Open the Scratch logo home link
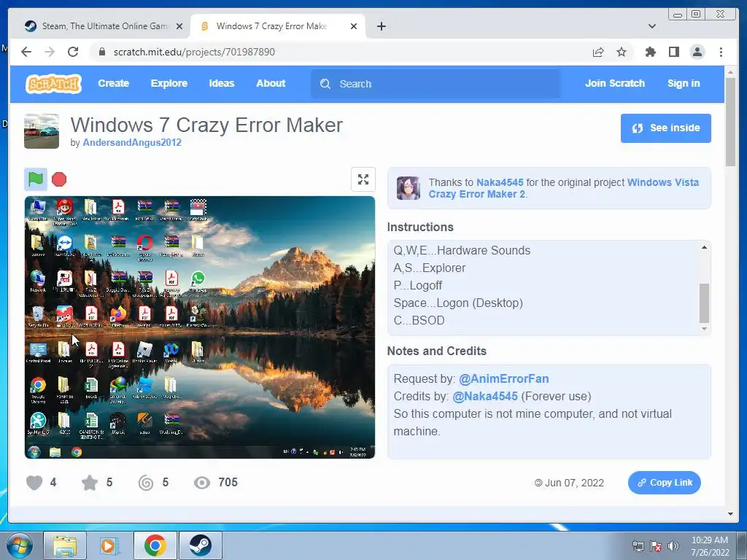This screenshot has width=747, height=560. click(53, 84)
